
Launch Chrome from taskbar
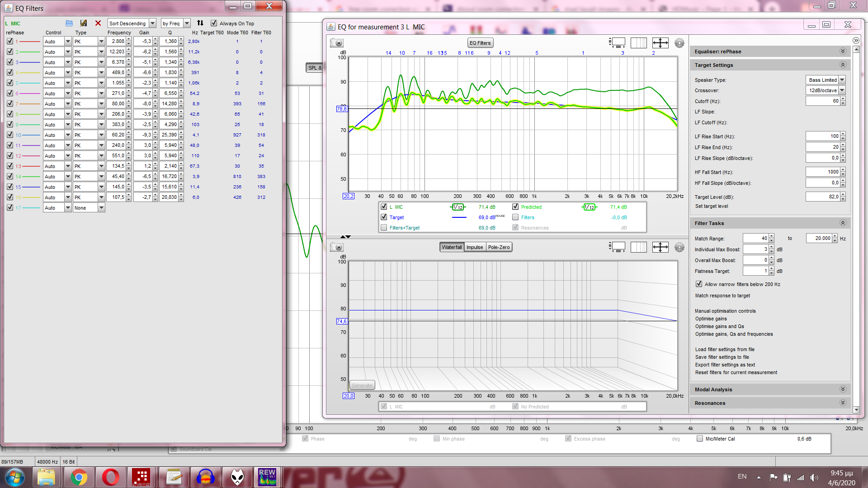(79, 477)
